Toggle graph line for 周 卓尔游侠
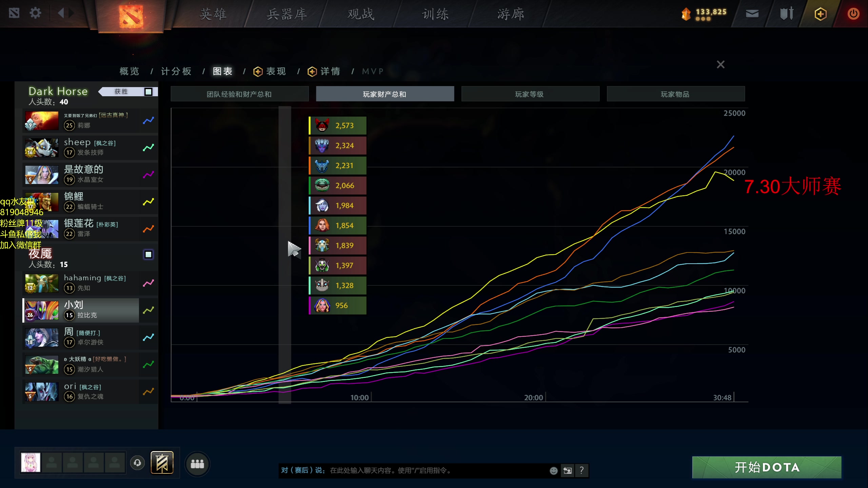Viewport: 868px width, 488px height. (x=148, y=337)
